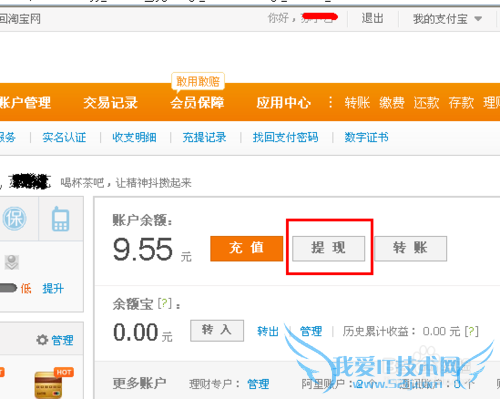Open the 收支明细 link

[x=134, y=137]
